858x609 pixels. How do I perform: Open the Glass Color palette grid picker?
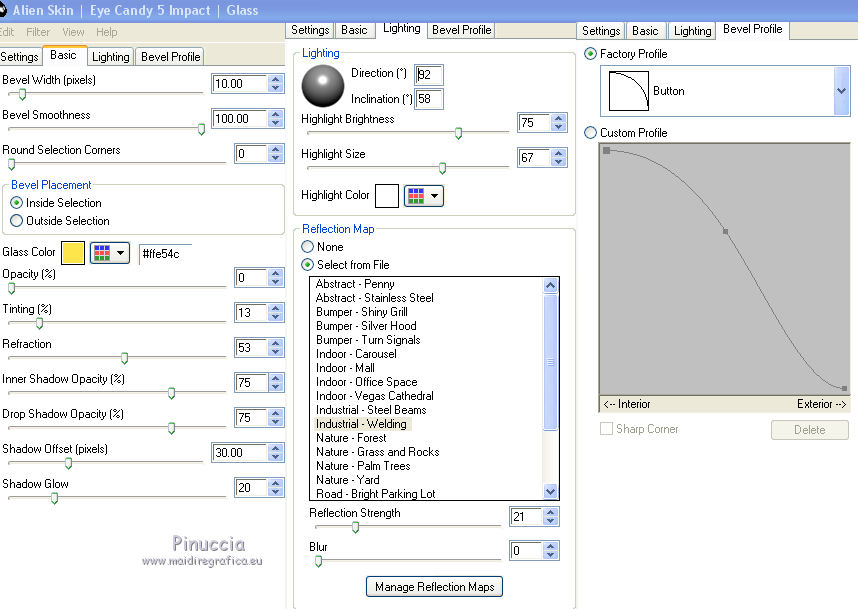(109, 253)
